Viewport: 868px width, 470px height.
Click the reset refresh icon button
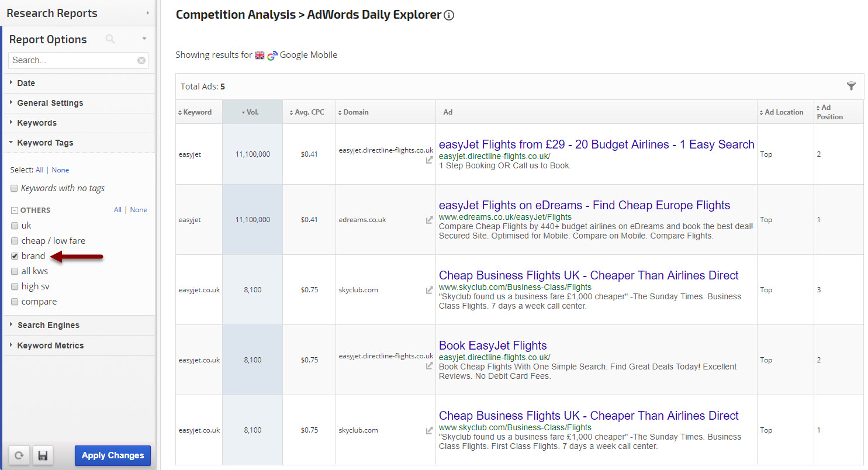tap(19, 455)
